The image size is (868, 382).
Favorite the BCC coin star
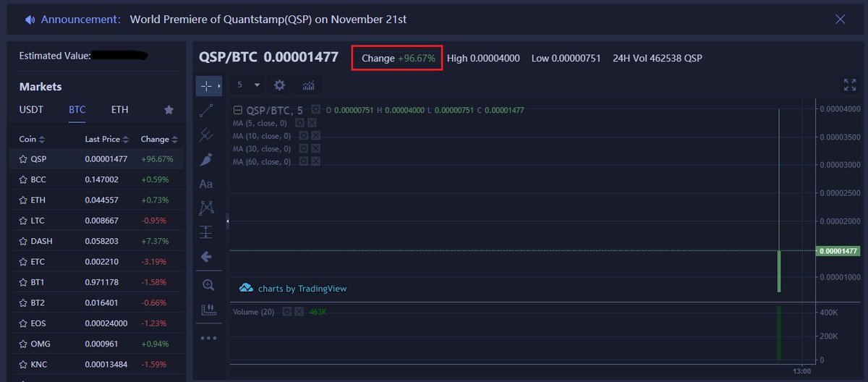click(23, 179)
